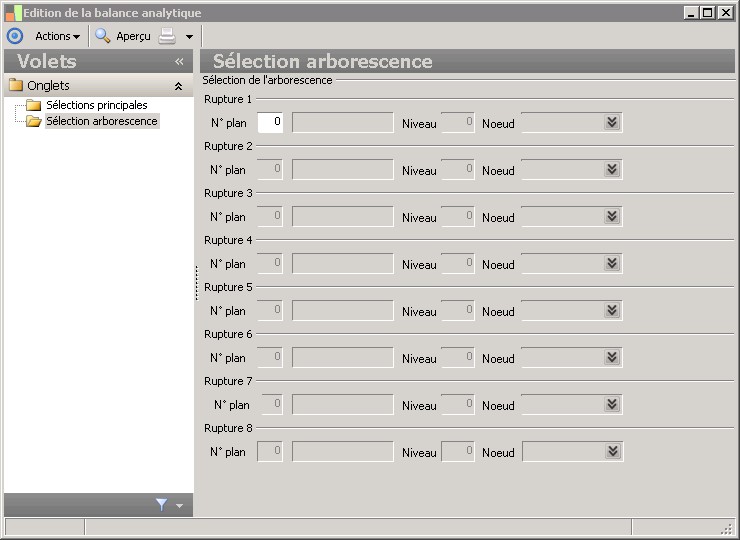Collapse the Onglets group
This screenshot has width=740, height=540.
[178, 86]
